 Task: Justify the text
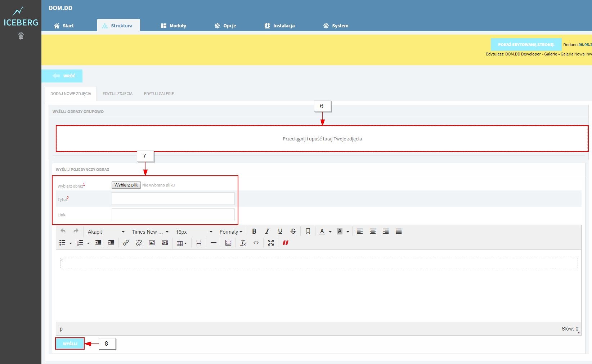[x=399, y=232]
